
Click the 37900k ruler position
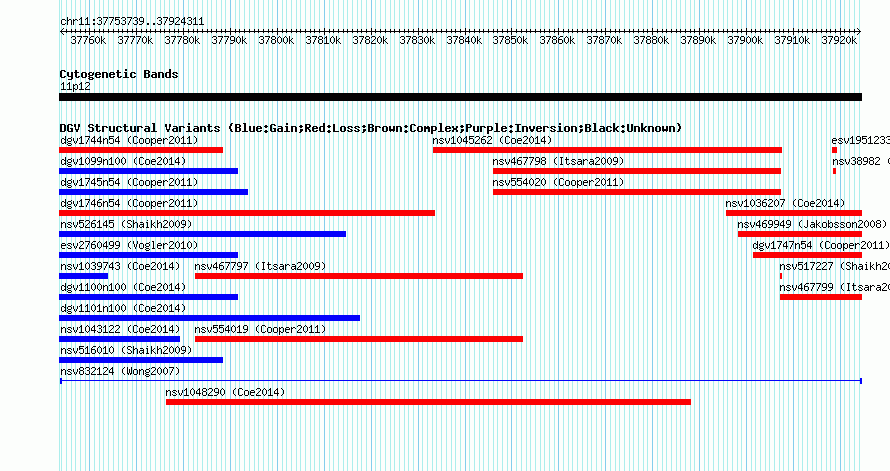click(745, 40)
